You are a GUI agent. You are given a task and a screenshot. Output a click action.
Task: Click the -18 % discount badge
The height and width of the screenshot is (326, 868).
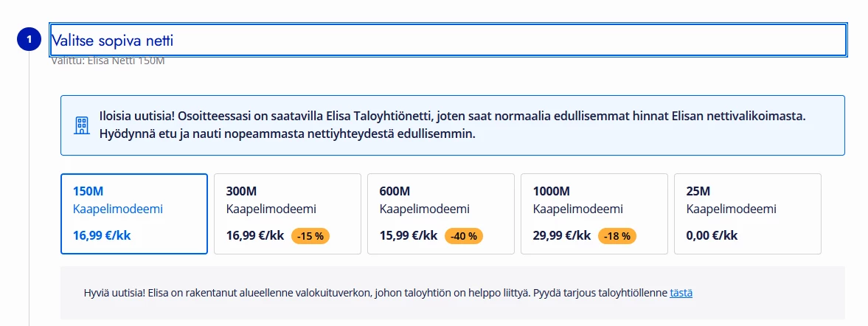click(618, 236)
